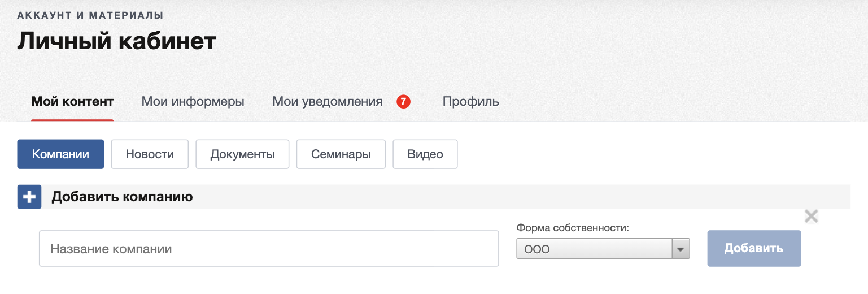Switch to the Документы section
868x294 pixels.
242,154
